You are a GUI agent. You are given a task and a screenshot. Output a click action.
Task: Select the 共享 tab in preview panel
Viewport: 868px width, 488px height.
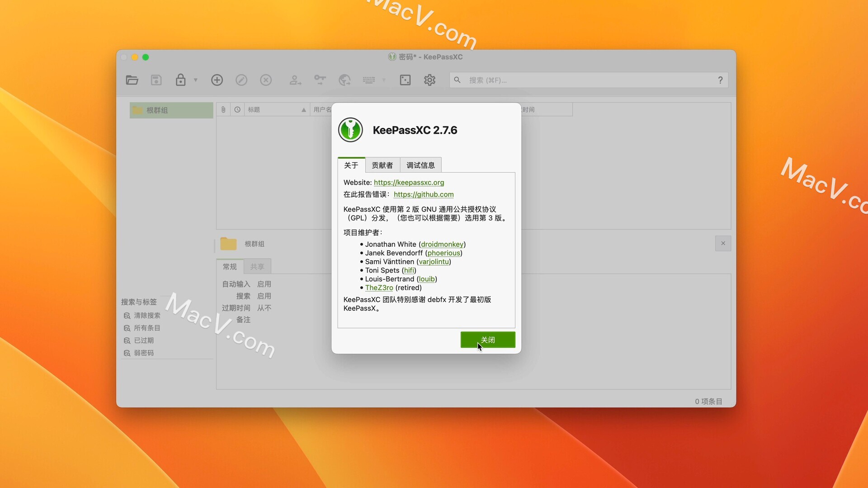click(257, 267)
